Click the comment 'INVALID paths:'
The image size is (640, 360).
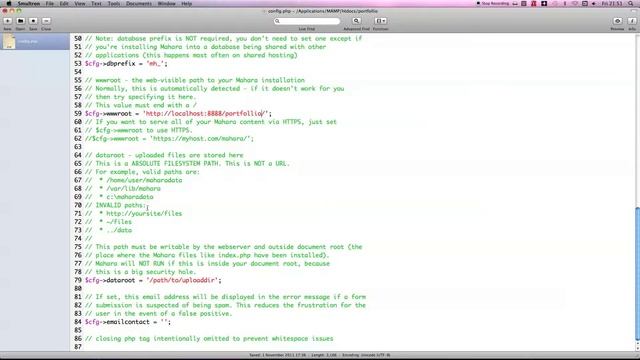(115, 205)
